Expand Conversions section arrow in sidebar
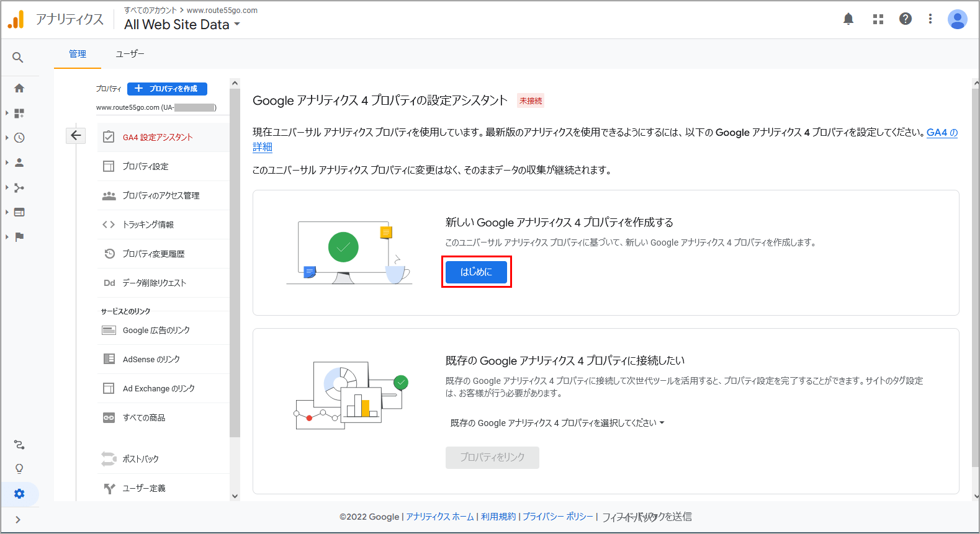Image resolution: width=980 pixels, height=534 pixels. pos(7,237)
